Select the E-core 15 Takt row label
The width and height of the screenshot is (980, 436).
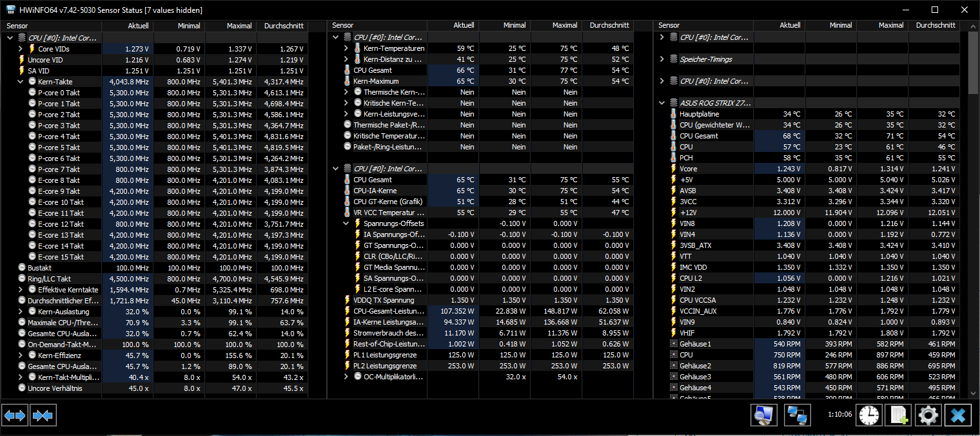(x=61, y=257)
